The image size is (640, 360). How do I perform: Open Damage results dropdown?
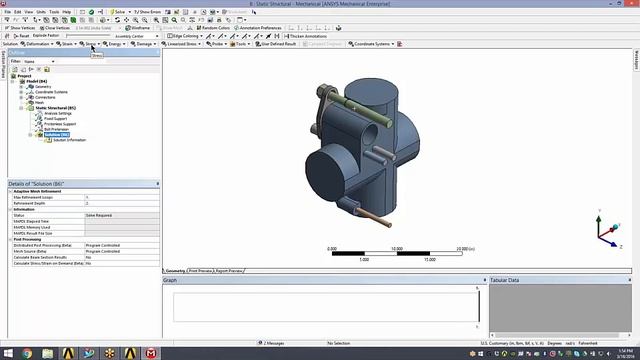[143, 44]
